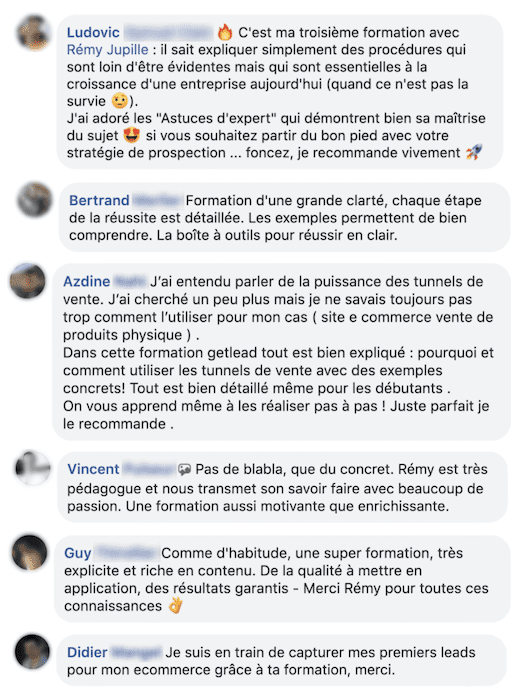Click the Bertrand name link
The width and height of the screenshot is (527, 700).
(99, 200)
